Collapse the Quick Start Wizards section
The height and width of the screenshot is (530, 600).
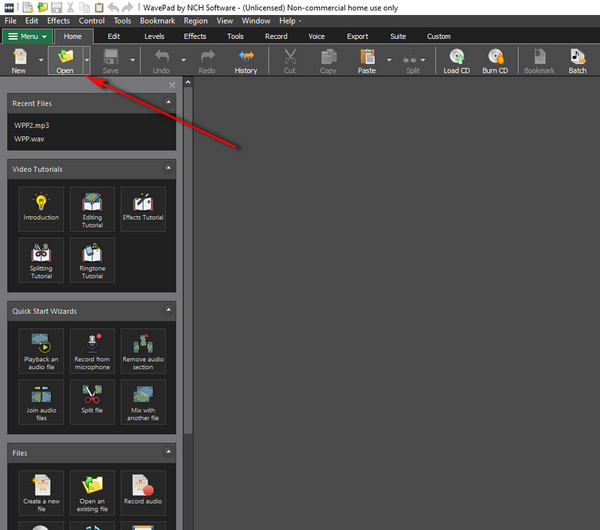[168, 310]
